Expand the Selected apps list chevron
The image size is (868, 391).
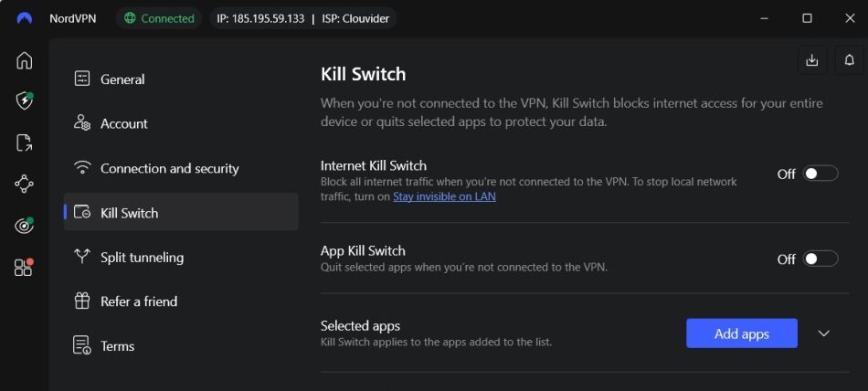point(823,333)
